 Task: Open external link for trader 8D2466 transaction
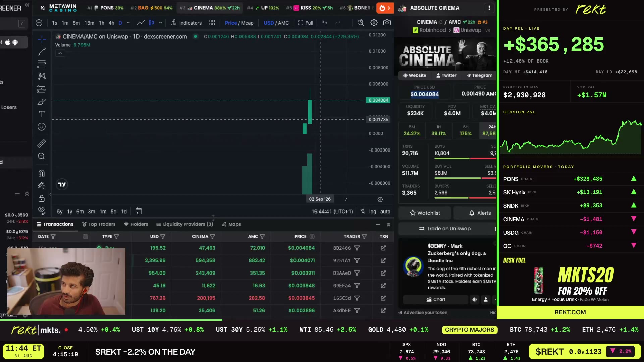(383, 248)
